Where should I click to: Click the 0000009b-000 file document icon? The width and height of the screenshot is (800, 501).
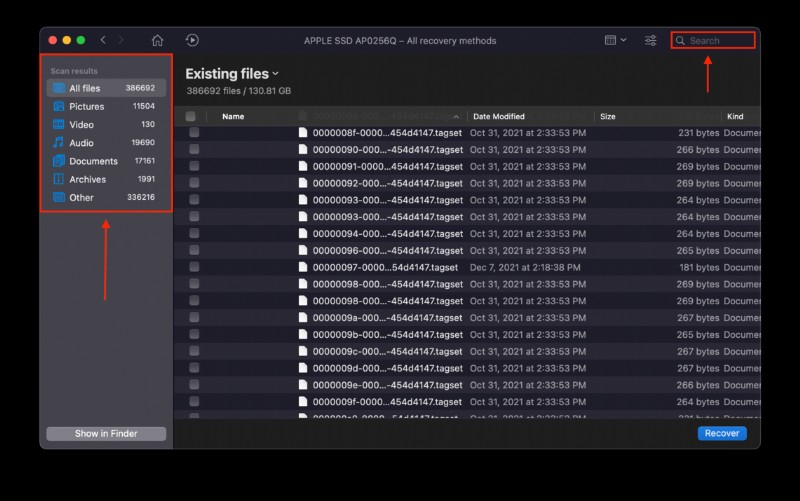pos(303,334)
